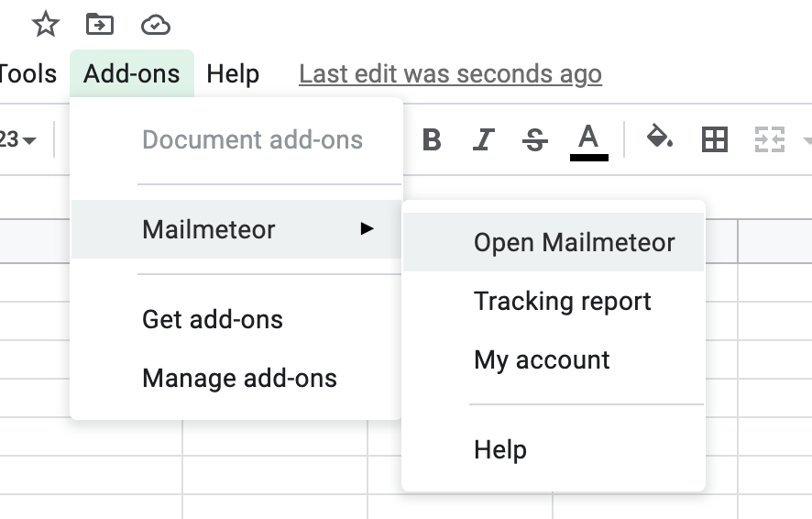The image size is (812, 519).
Task: Open Help in Mailmeteor submenu
Action: tap(553, 449)
